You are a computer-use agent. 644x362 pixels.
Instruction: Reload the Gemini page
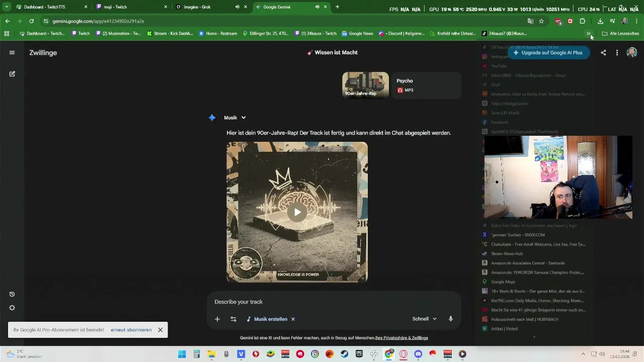click(31, 21)
